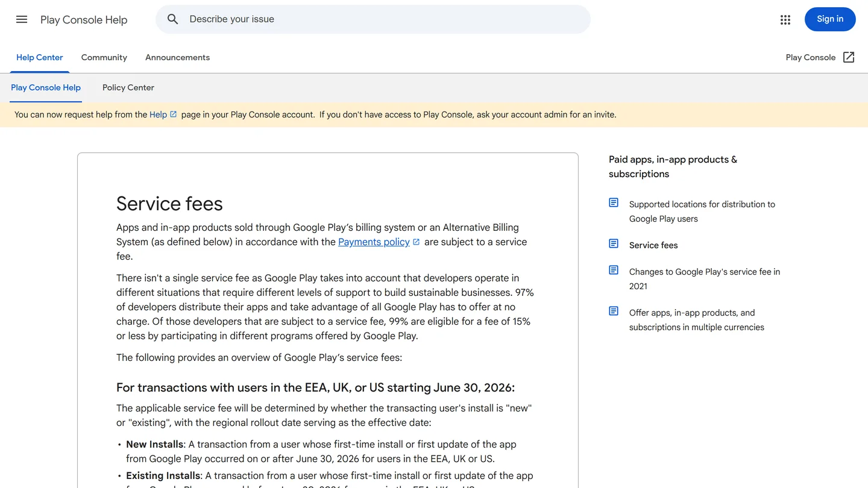Open Supported locations for distribution article

pos(702,211)
